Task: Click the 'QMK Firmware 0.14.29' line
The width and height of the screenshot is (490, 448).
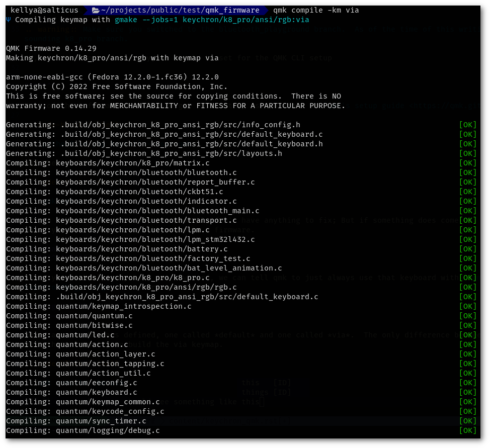Action: click(51, 48)
